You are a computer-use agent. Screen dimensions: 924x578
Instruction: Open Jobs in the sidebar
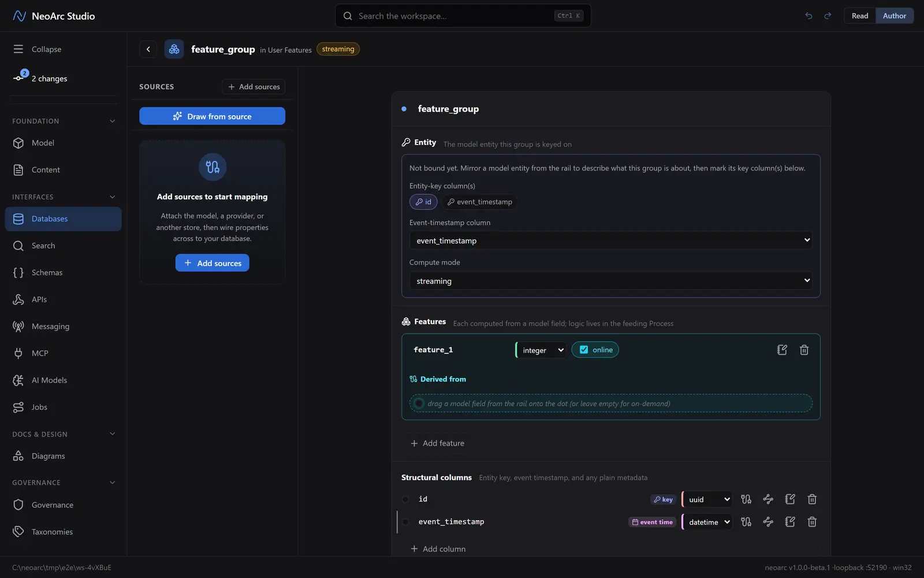coord(64,407)
